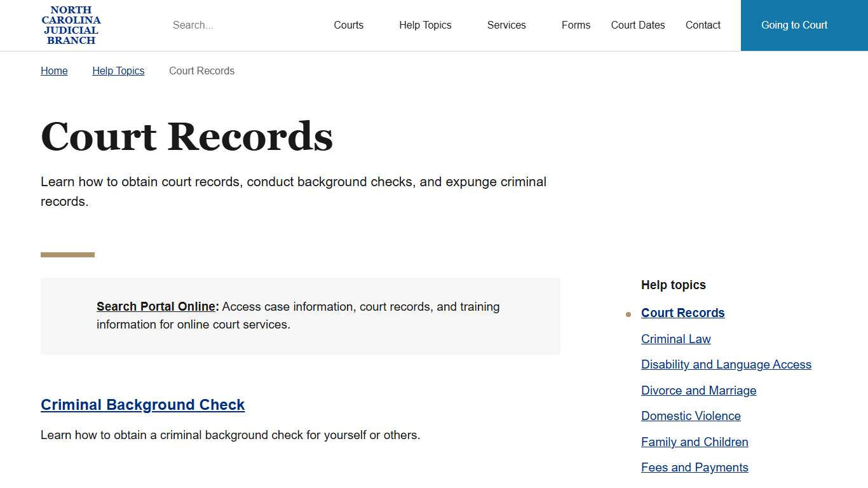Image resolution: width=868 pixels, height=488 pixels.
Task: Open the Fees and Payments topic
Action: (695, 467)
